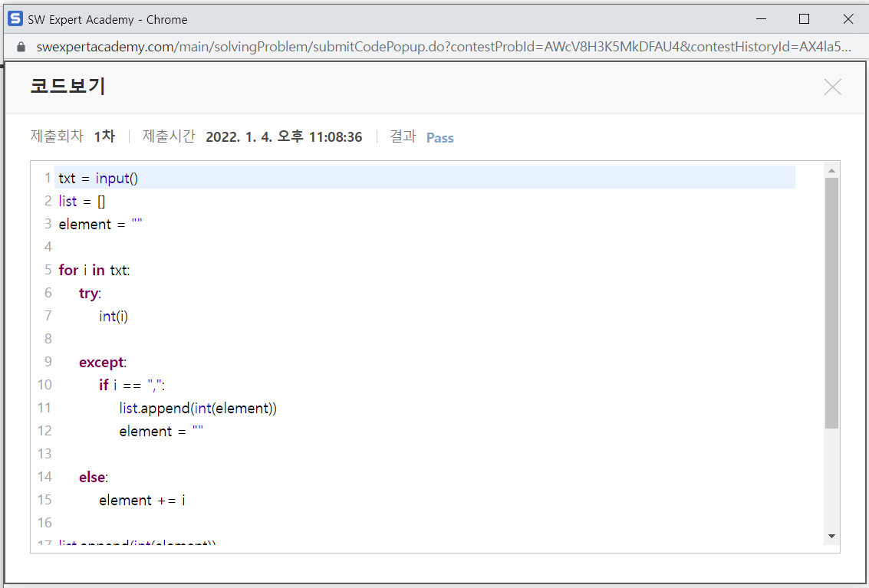Screen dimensions: 869x588
Task: Click the 코드보기 heading
Action: tap(67, 87)
